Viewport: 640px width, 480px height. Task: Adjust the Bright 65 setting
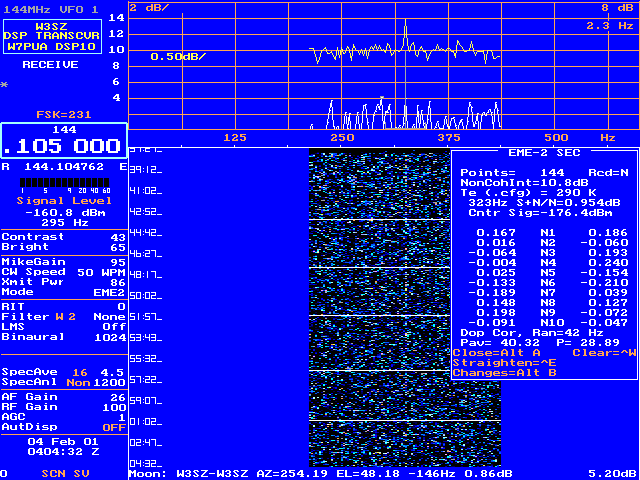pyautogui.click(x=64, y=247)
